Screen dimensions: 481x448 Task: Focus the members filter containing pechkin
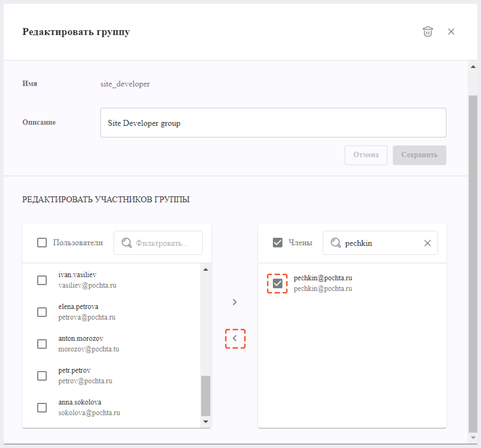[380, 243]
